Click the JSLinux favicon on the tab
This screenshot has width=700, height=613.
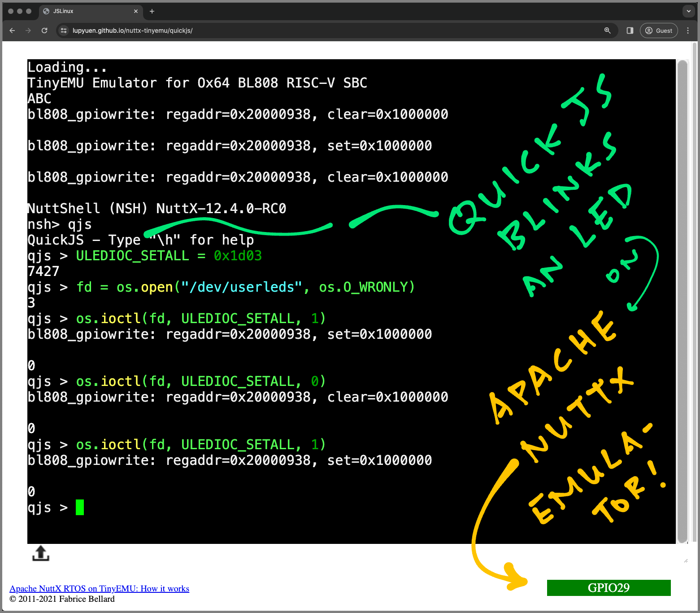pos(46,11)
